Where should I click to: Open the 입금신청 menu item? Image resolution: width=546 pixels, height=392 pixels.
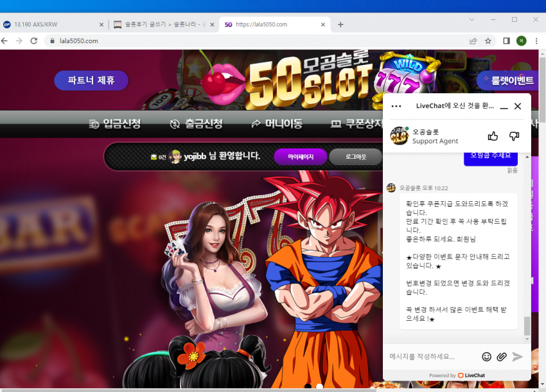click(115, 123)
